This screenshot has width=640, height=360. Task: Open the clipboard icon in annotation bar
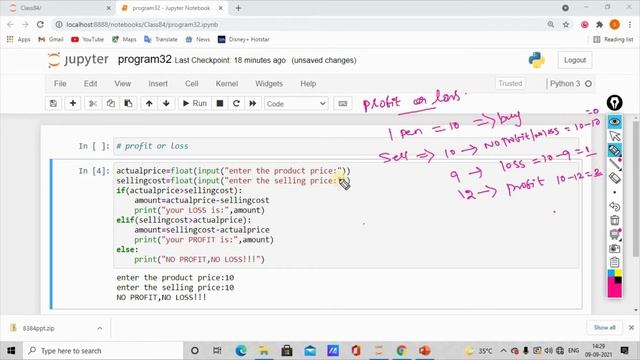614,262
